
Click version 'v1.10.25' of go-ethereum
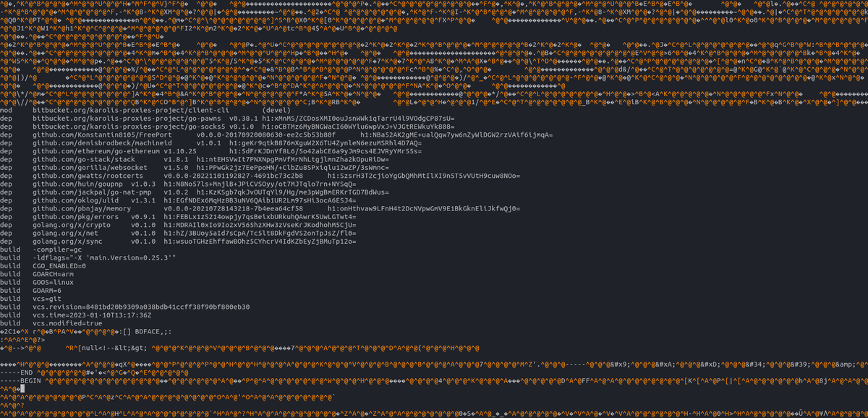click(x=180, y=151)
